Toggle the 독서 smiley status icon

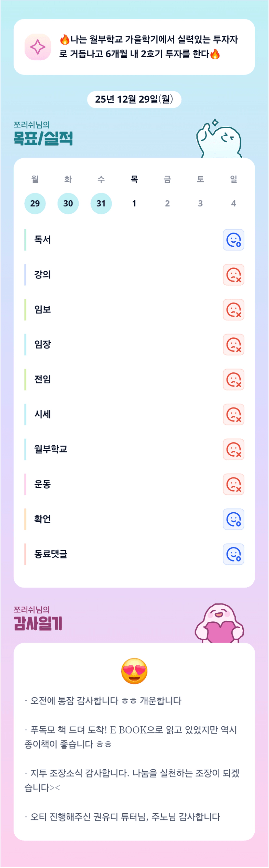point(233,240)
